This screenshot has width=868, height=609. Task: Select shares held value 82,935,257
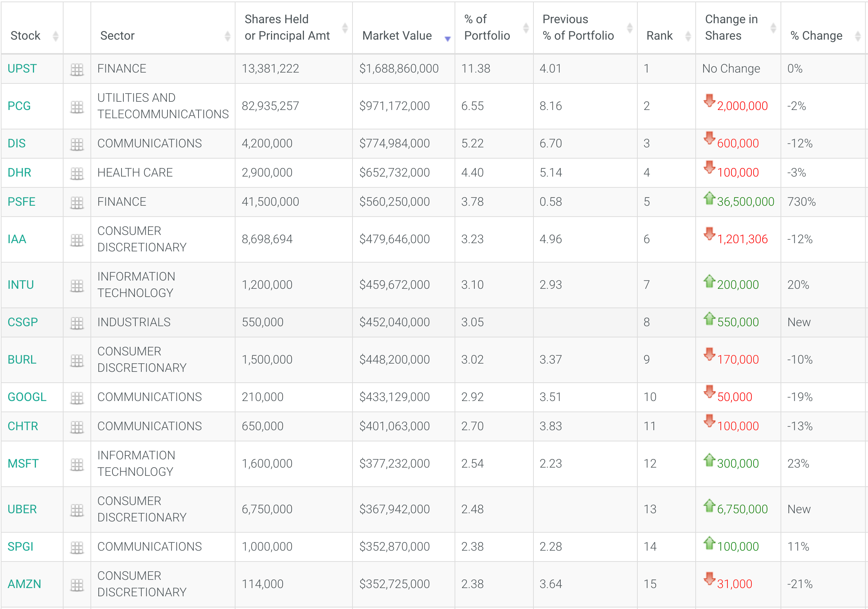click(x=270, y=106)
